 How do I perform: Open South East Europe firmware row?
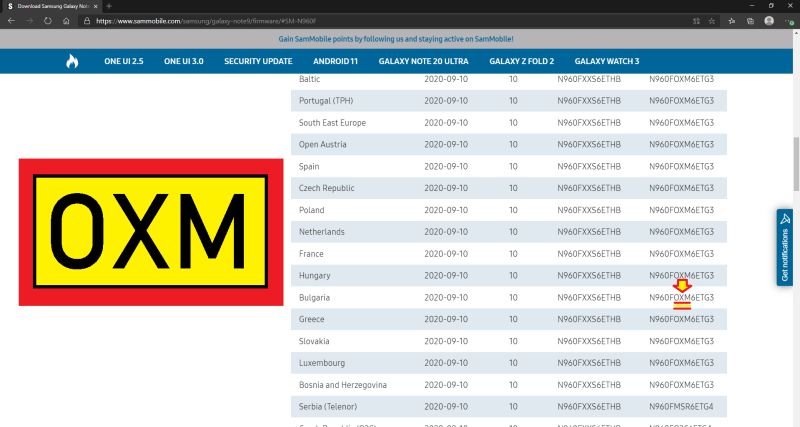click(x=509, y=122)
